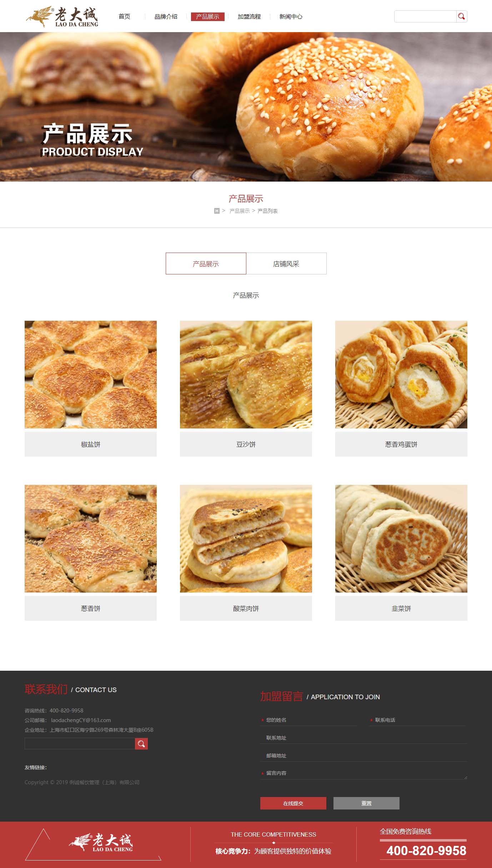492x868 pixels.
Task: Submit the form with 在线提交
Action: pyautogui.click(x=293, y=803)
